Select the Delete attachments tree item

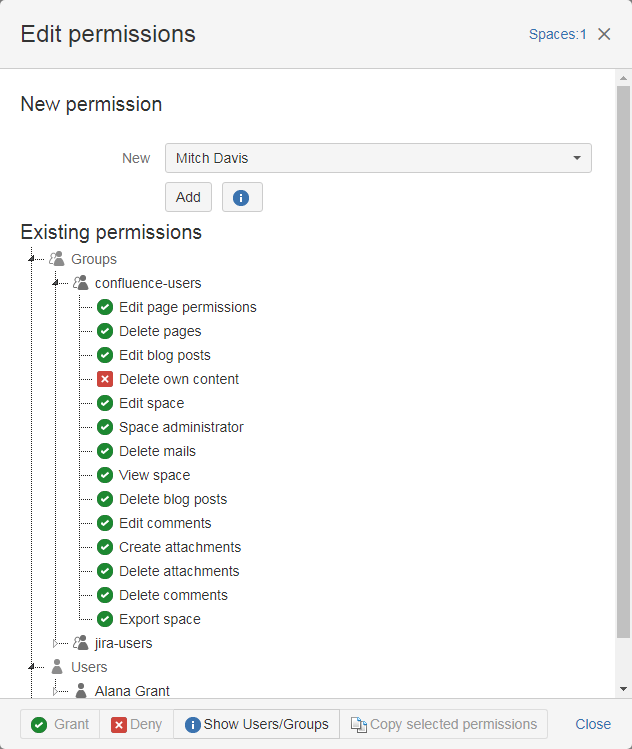point(179,571)
